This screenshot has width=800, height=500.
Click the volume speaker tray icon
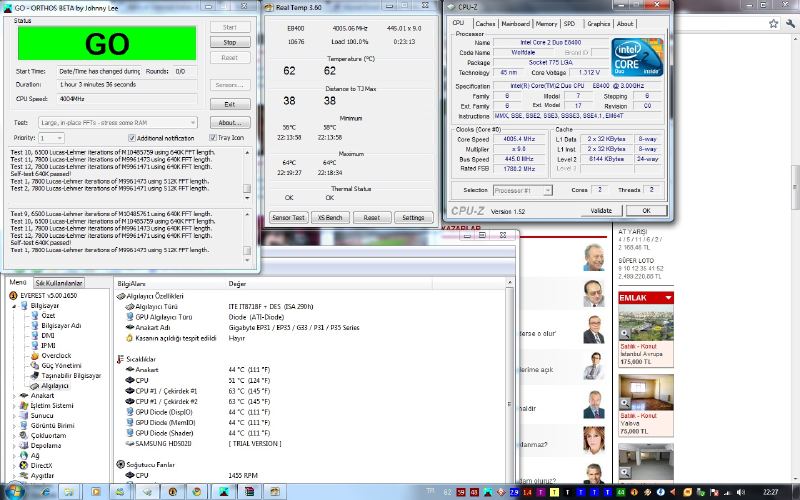click(x=740, y=492)
